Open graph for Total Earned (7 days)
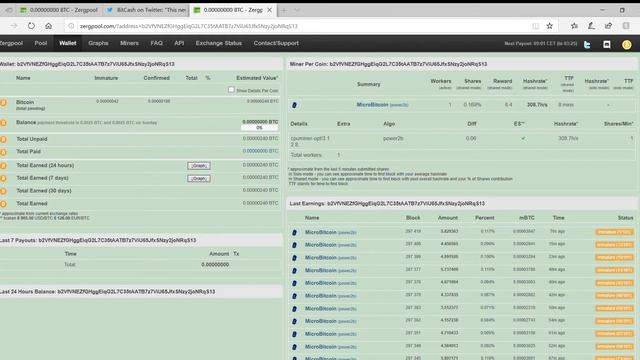 [x=199, y=178]
